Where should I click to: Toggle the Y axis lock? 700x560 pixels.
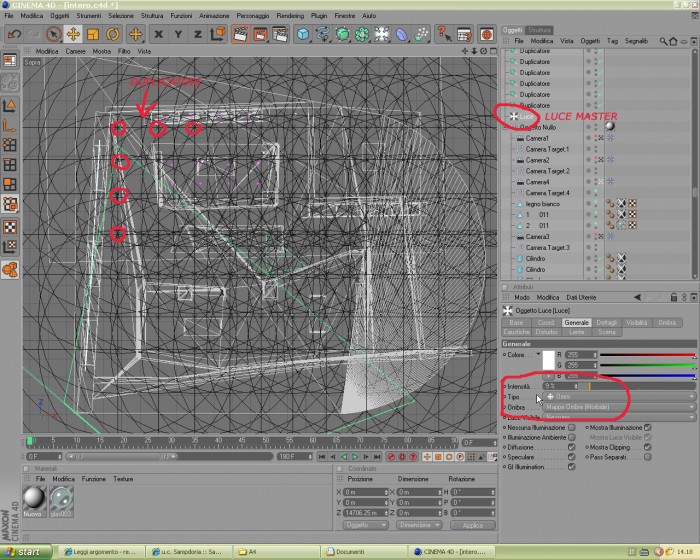click(x=178, y=34)
